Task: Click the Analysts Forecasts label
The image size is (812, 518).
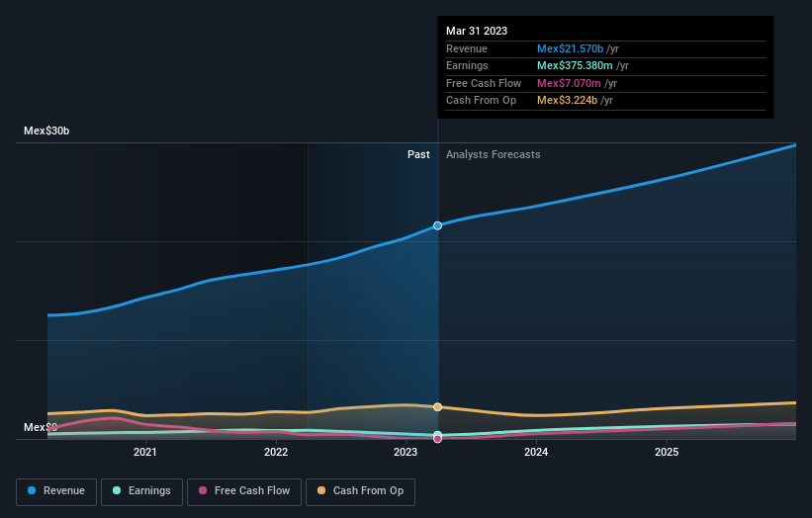Action: (x=493, y=155)
